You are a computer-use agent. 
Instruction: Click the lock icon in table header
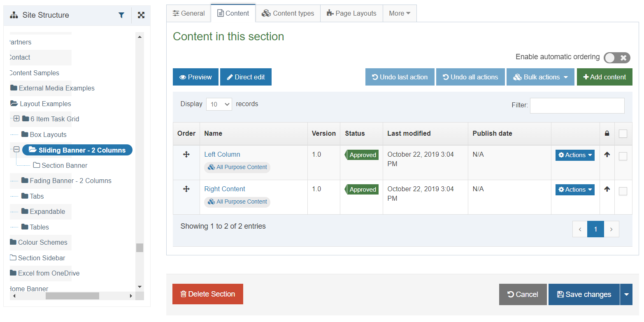(x=607, y=133)
